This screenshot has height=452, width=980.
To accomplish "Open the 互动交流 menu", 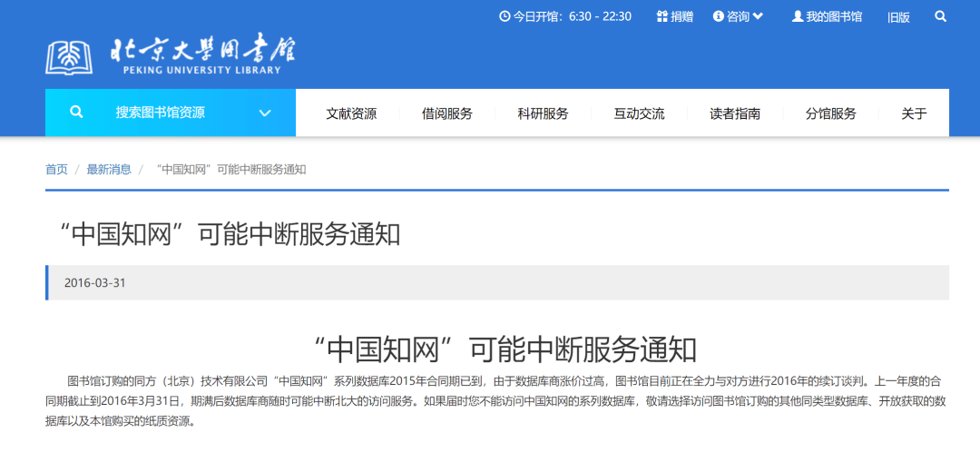I will coord(639,113).
